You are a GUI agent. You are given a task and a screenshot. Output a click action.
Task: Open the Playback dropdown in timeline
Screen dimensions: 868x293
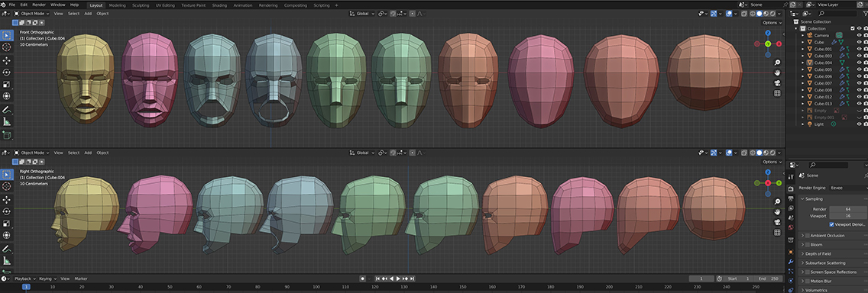[x=25, y=279]
